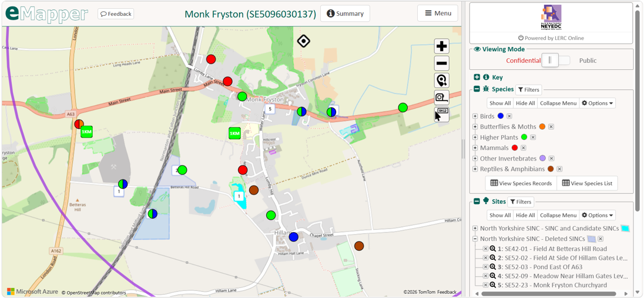Click the 1KM marker beside the A63
Image resolution: width=644 pixels, height=298 pixels.
pyautogui.click(x=86, y=132)
